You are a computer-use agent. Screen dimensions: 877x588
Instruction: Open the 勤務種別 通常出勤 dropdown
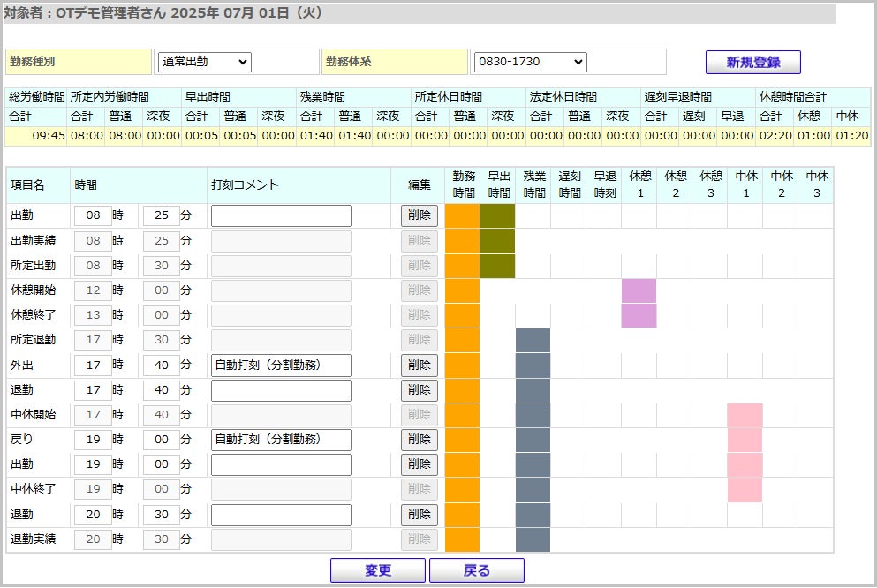click(x=204, y=62)
